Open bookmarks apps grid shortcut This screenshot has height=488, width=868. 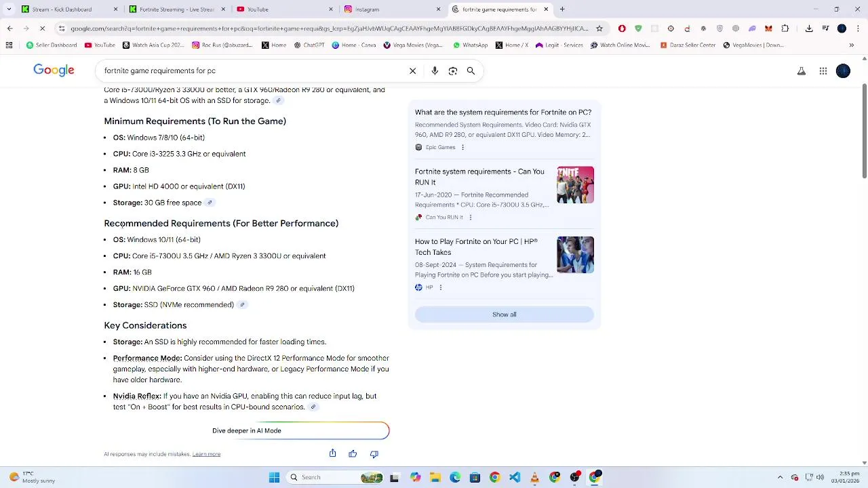click(9, 45)
